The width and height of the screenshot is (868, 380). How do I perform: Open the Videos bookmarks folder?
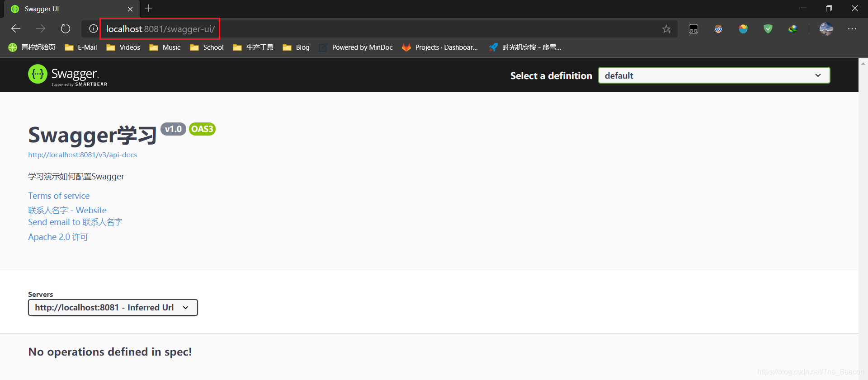[x=123, y=47]
